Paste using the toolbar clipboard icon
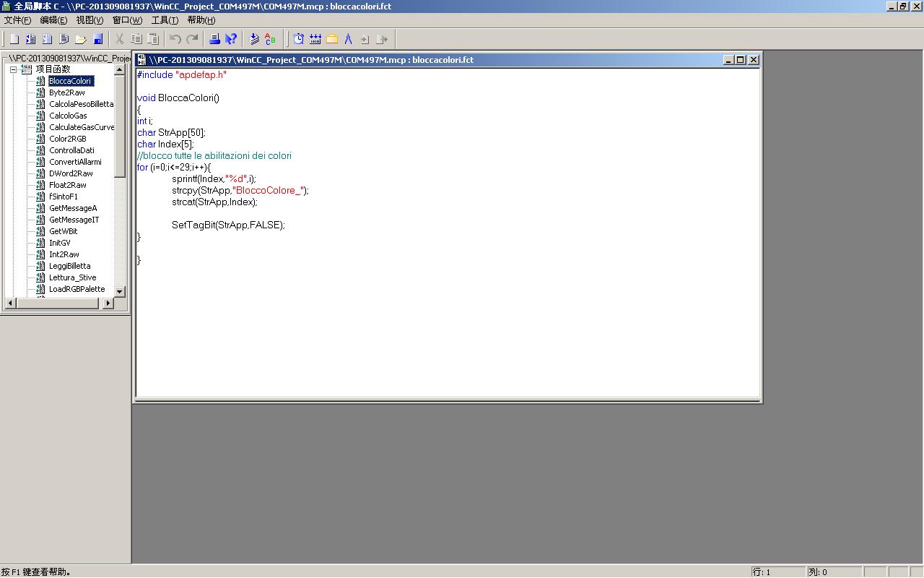924x578 pixels. pos(153,39)
